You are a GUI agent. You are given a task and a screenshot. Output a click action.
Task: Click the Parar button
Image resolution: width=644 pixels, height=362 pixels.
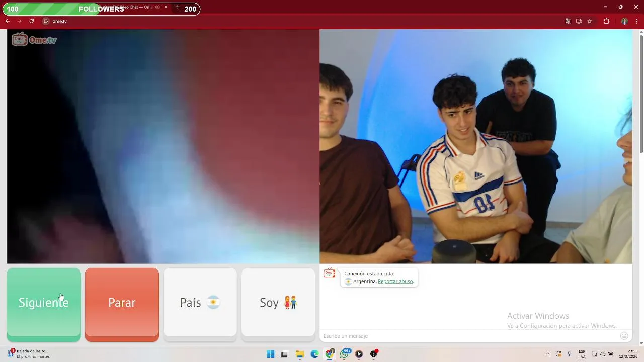122,304
